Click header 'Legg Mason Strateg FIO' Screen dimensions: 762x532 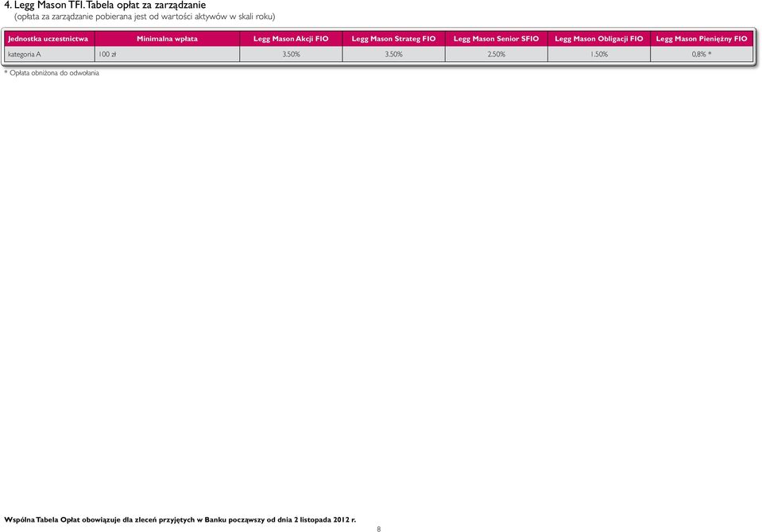click(x=393, y=39)
